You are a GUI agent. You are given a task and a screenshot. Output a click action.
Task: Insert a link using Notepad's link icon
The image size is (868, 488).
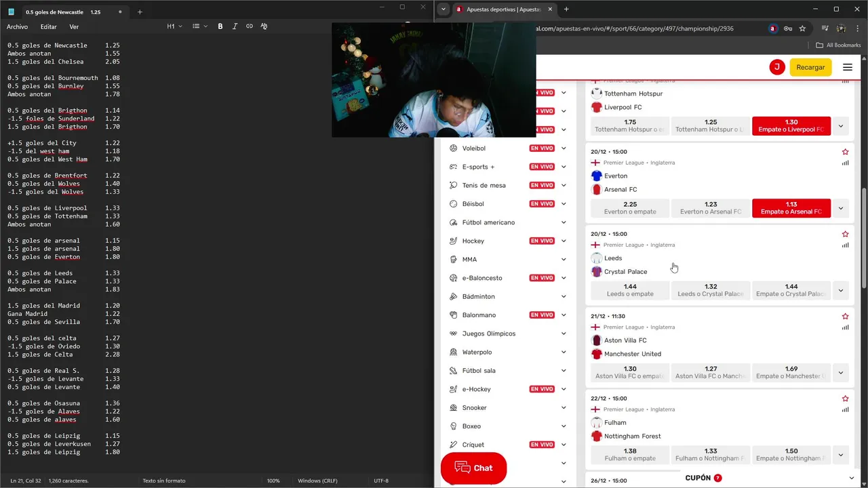coord(250,26)
